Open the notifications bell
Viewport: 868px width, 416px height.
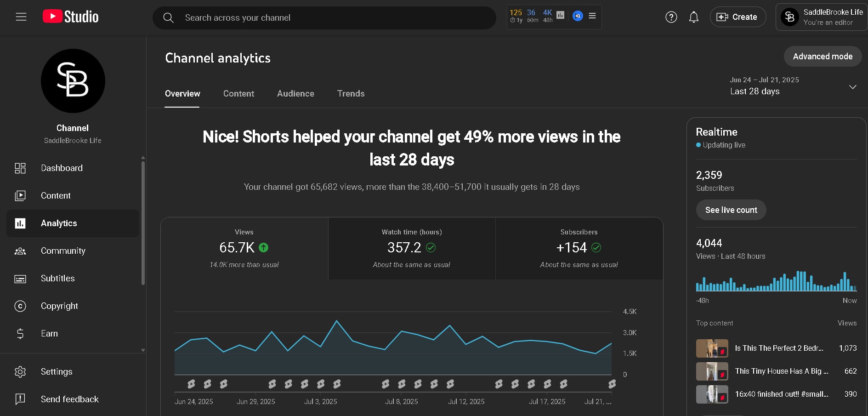pyautogui.click(x=694, y=17)
